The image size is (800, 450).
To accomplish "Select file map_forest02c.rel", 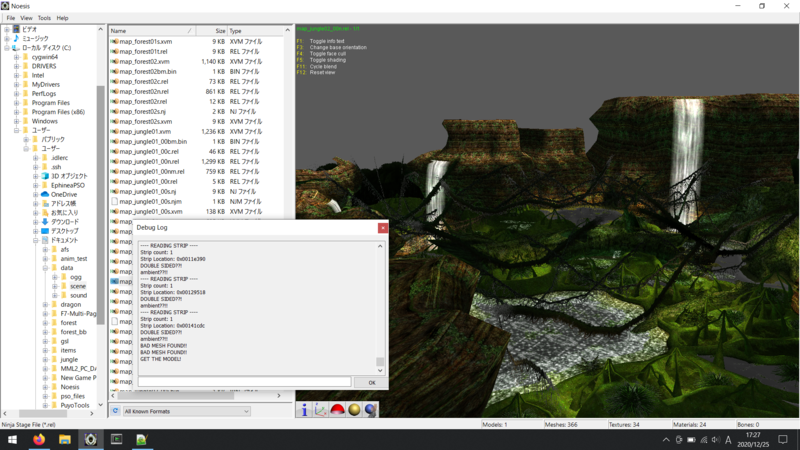I will coord(144,81).
